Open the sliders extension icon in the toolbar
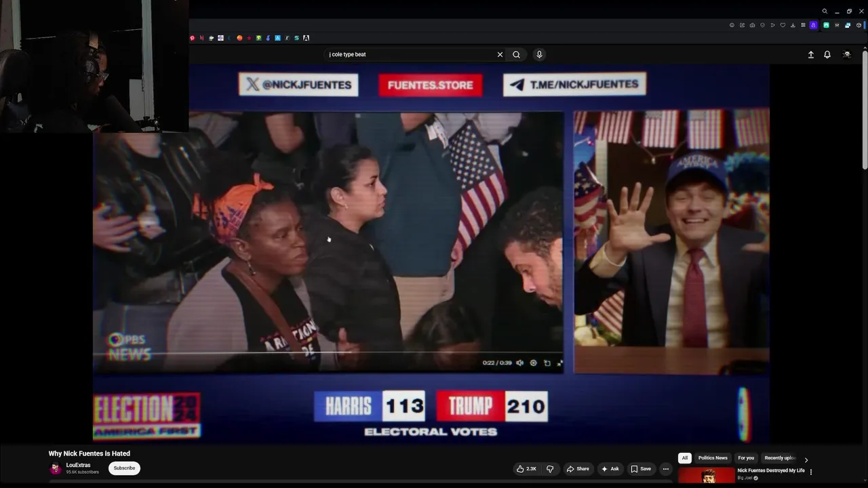This screenshot has height=488, width=868. (837, 25)
